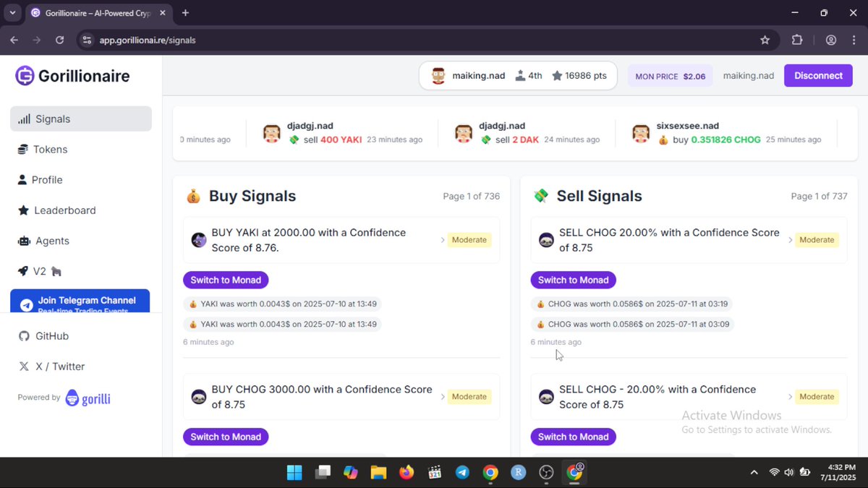Click the MON PRICE $2.06 badge
This screenshot has height=488, width=868.
pos(670,76)
